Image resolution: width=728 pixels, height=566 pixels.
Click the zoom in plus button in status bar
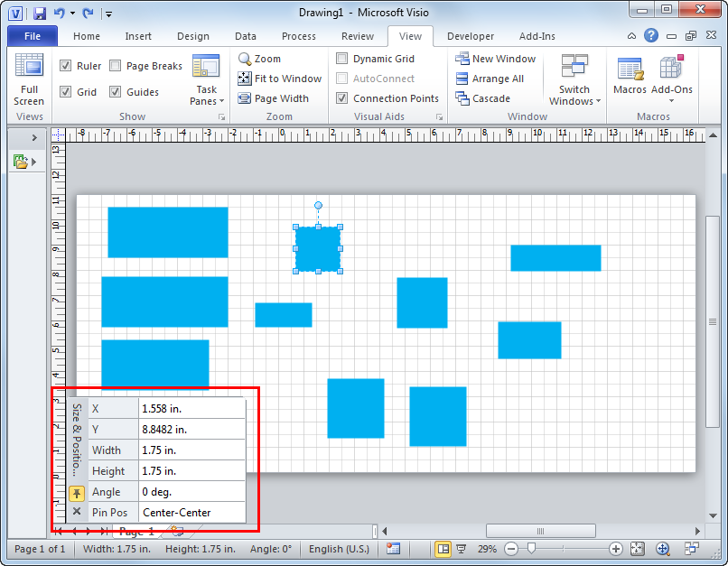[616, 549]
